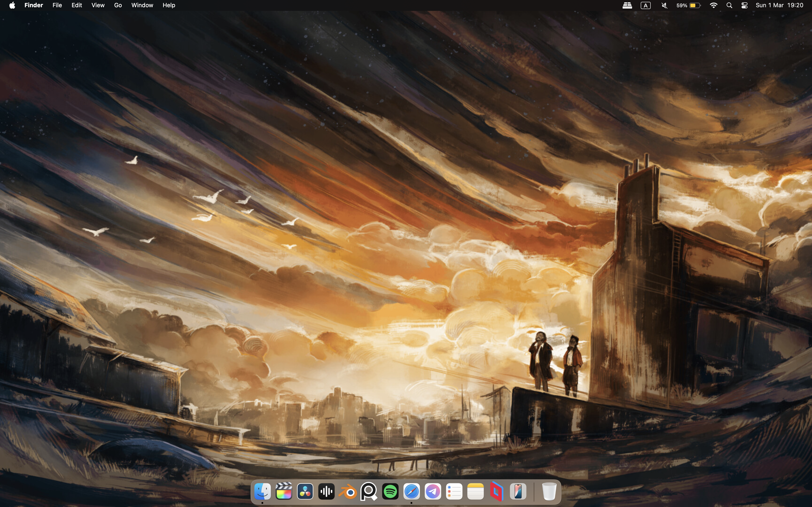Launch iPhone Mirroring from the Dock
The width and height of the screenshot is (812, 507).
point(518,492)
